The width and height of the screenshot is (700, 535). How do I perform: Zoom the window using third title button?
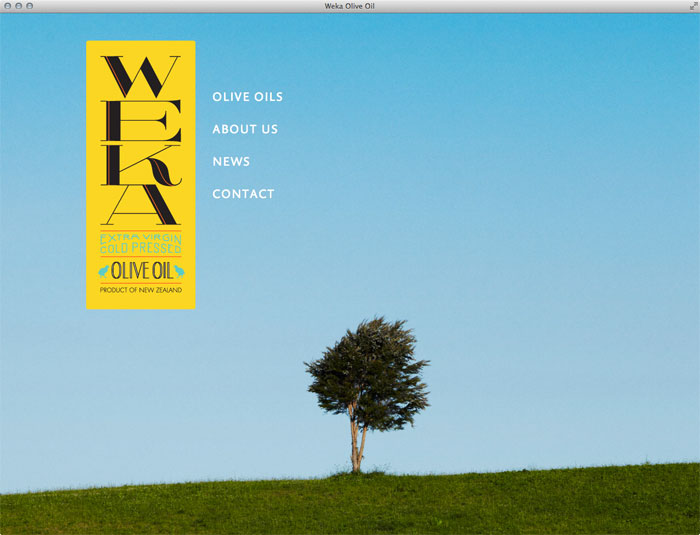click(30, 6)
